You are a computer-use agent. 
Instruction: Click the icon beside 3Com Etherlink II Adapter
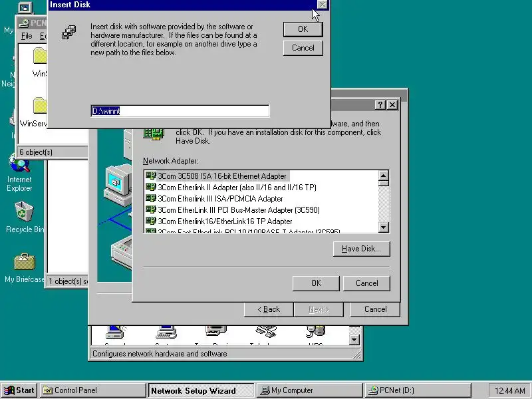pos(151,187)
